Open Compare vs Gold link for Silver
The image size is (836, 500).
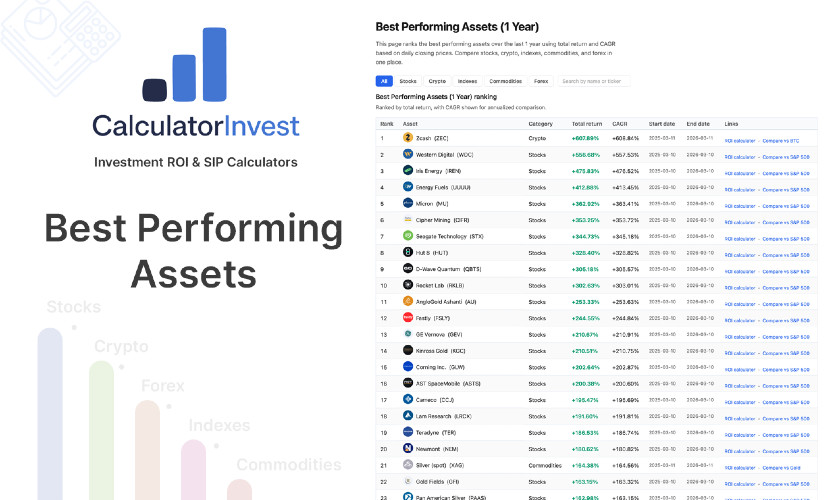782,468
